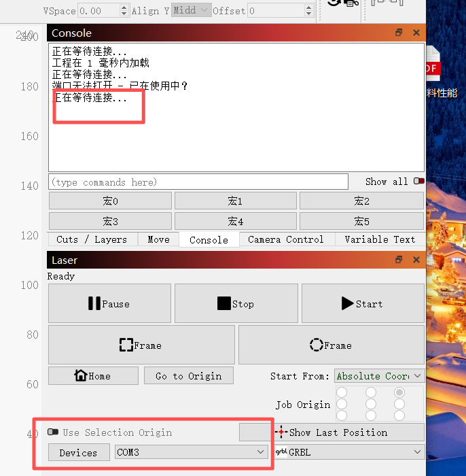This screenshot has width=466, height=476.
Task: Select middle-left Job Origin radio
Action: point(342,404)
